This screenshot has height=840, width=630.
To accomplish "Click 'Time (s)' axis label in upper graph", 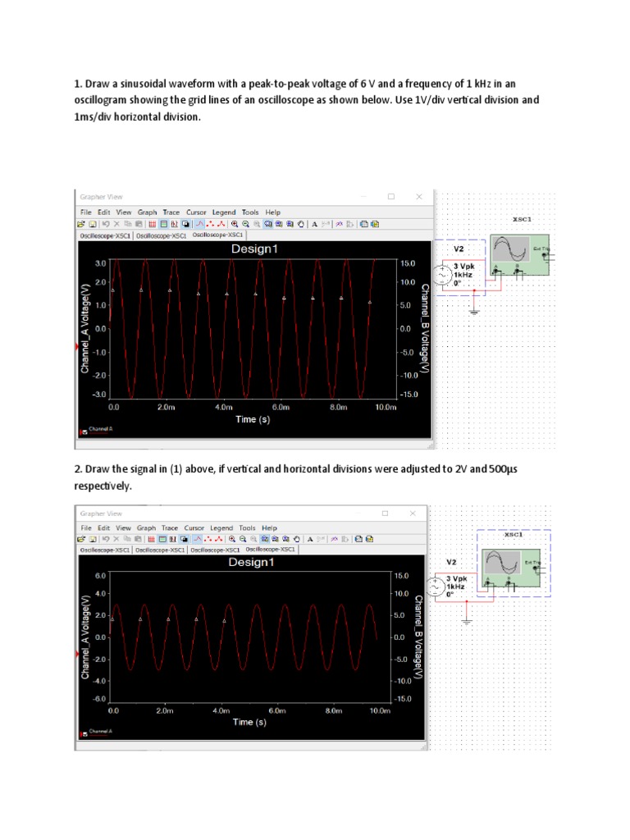I will (253, 419).
